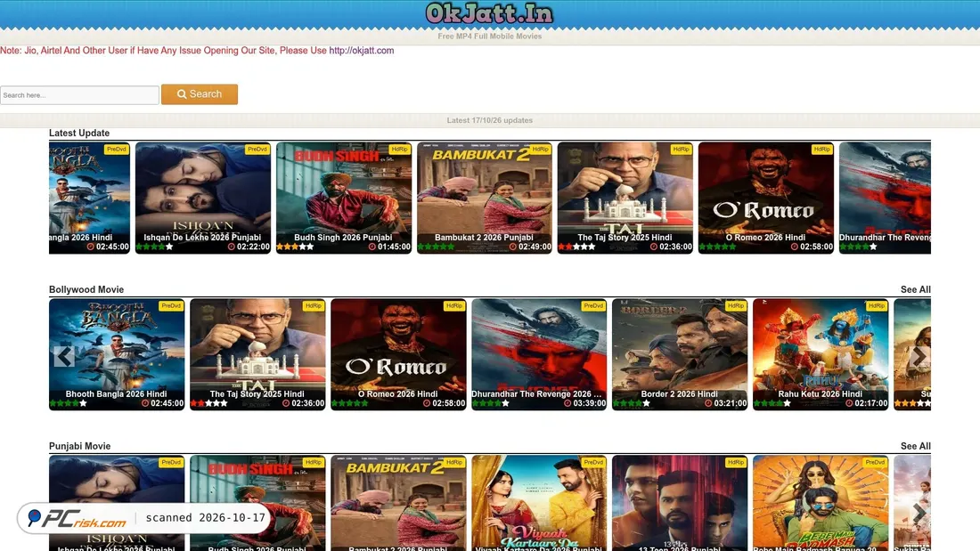Open the 13 Teen 2026 Punjabi poster
This screenshot has height=551, width=980.
680,503
